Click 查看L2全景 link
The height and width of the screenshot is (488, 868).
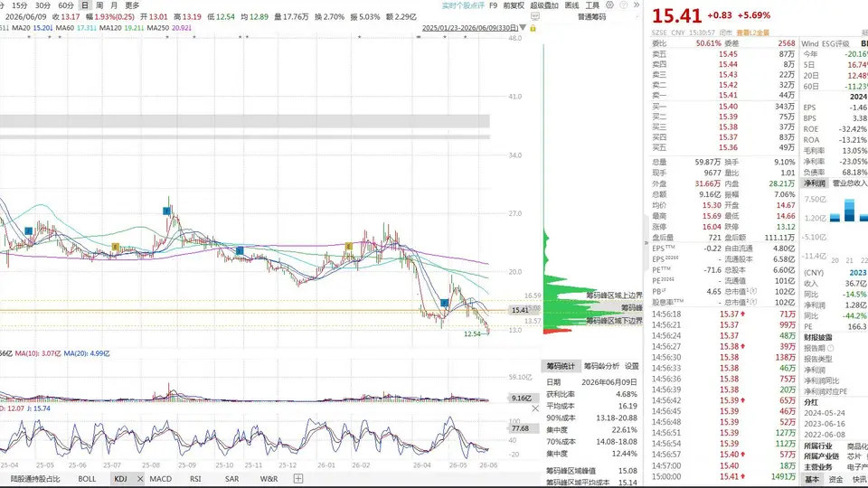[x=753, y=33]
